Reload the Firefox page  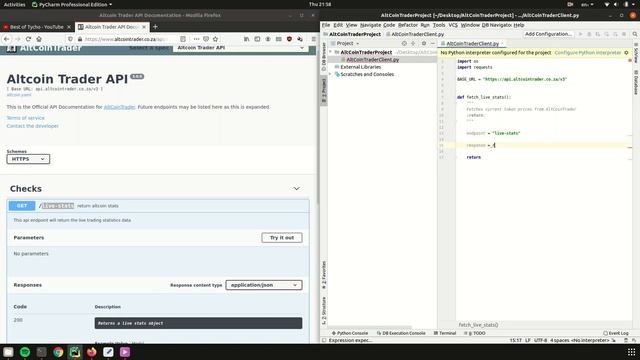pyautogui.click(x=28, y=39)
